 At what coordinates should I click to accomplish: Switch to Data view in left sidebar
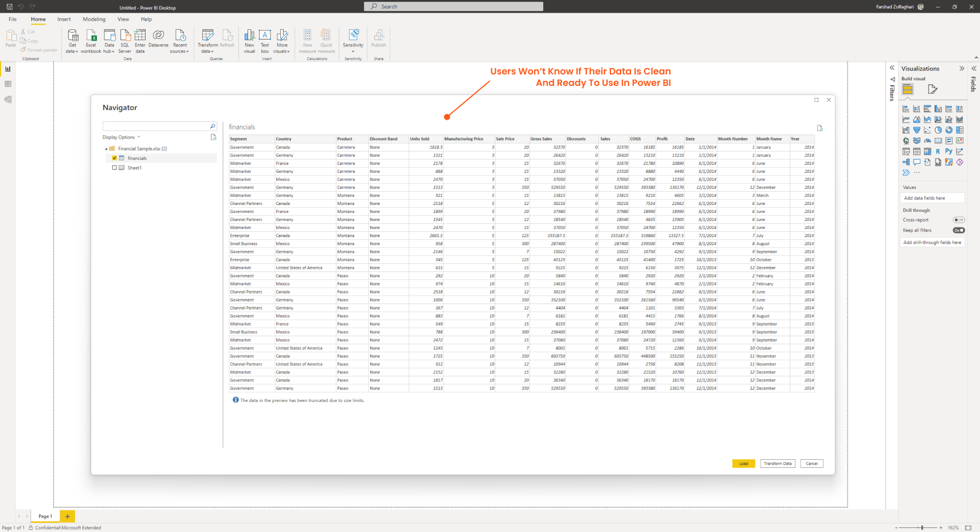coord(8,84)
